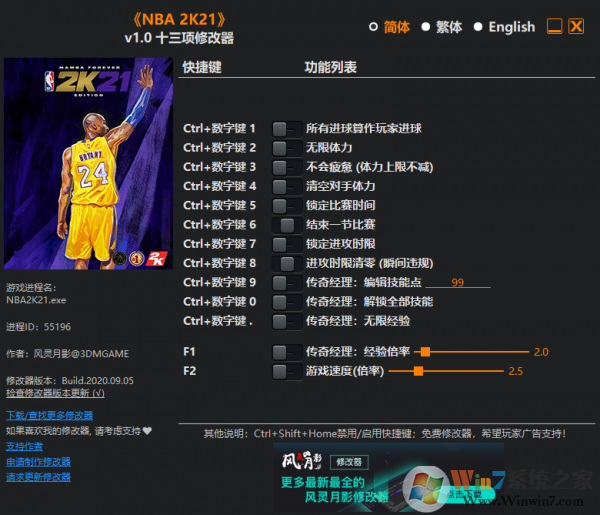The height and width of the screenshot is (515, 600).
Task: Click the heart icon after 请考虑支持
Action: click(147, 431)
